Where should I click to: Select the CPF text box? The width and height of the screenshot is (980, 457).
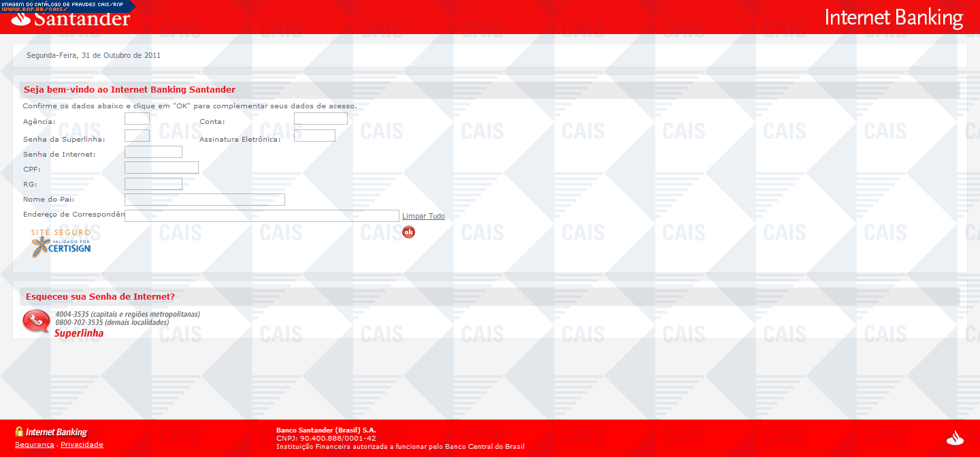pos(161,168)
